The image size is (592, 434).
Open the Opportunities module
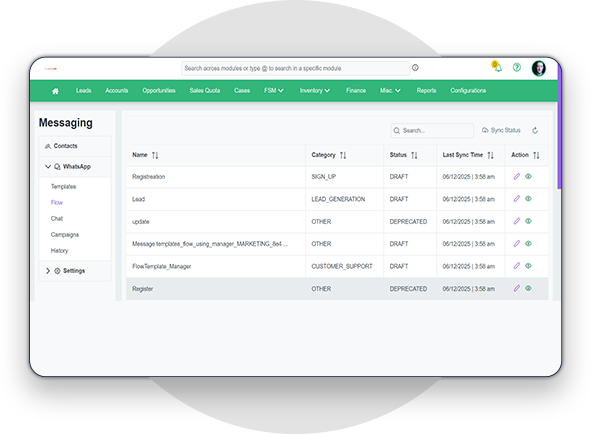click(159, 91)
